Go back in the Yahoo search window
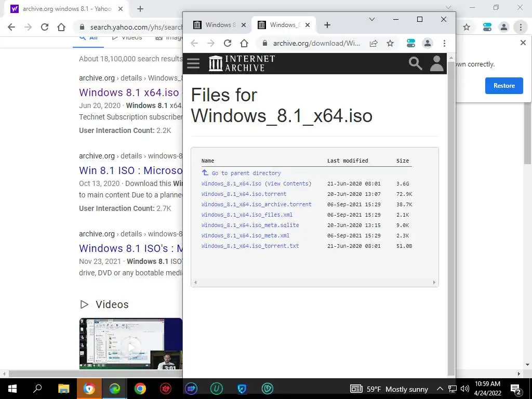This screenshot has width=532, height=399. (11, 27)
